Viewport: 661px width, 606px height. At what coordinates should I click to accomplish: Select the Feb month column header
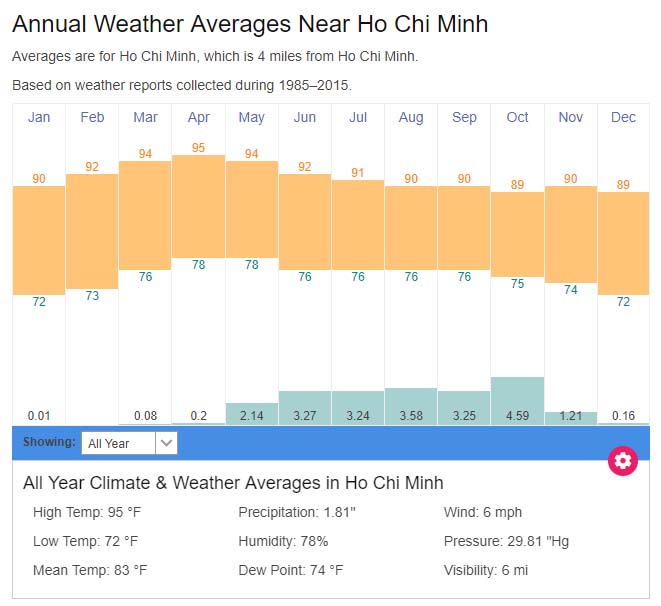(x=92, y=117)
